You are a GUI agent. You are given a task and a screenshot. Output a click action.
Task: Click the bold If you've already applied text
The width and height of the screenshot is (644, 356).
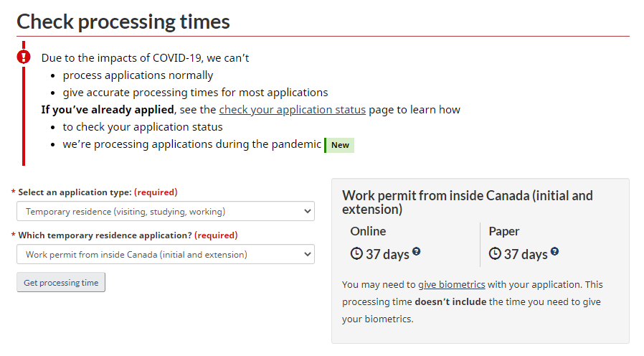click(108, 110)
